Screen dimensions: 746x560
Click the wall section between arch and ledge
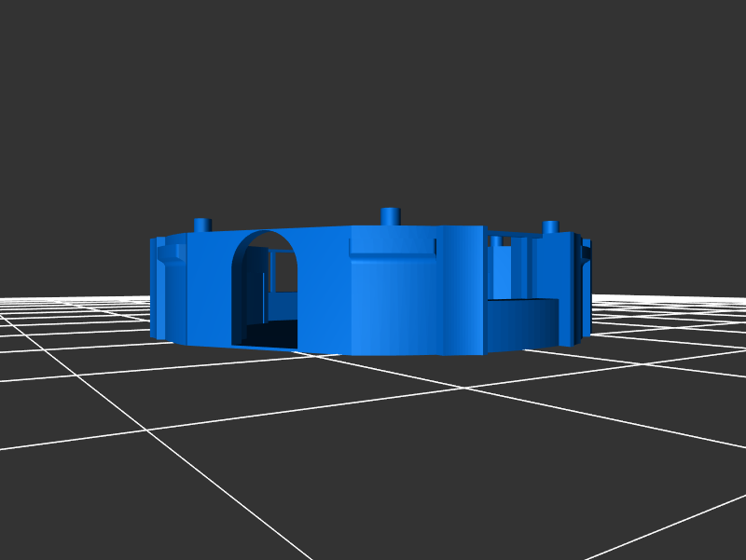pos(323,298)
